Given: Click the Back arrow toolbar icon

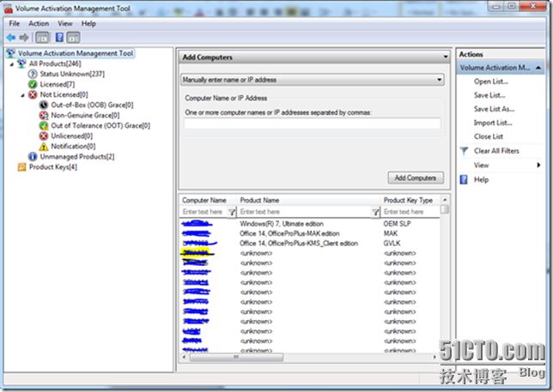Looking at the screenshot, I should 11,38.
